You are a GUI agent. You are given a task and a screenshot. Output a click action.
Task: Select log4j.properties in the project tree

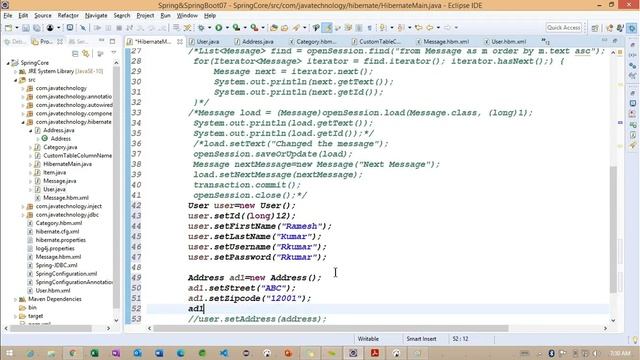[55, 248]
